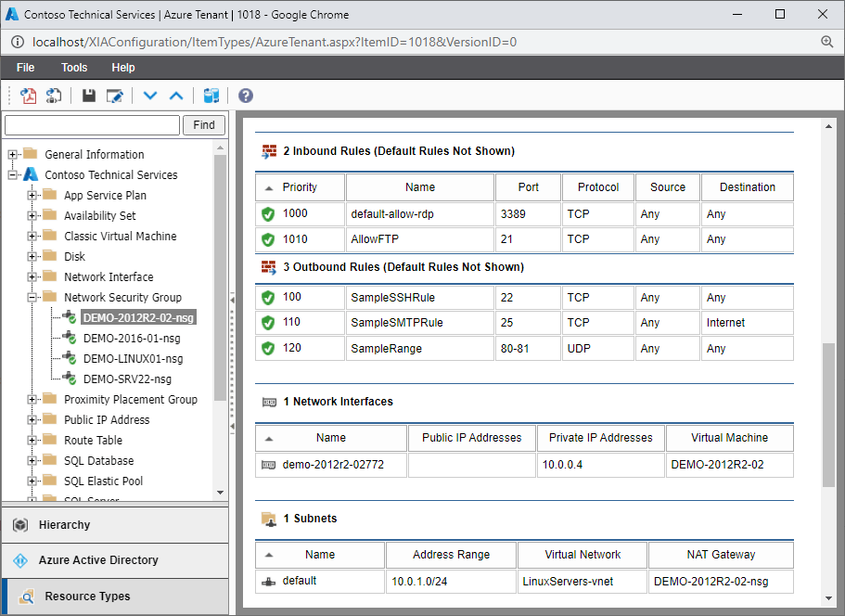Screen dimensions: 845x616
Task: Click the Outbound Rules firewall icon
Action: coord(269,267)
